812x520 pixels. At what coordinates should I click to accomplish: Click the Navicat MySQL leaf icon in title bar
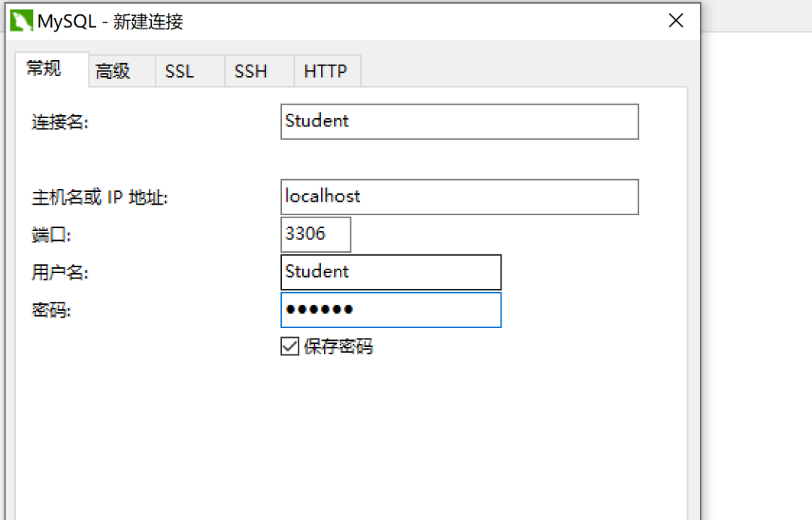click(23, 20)
